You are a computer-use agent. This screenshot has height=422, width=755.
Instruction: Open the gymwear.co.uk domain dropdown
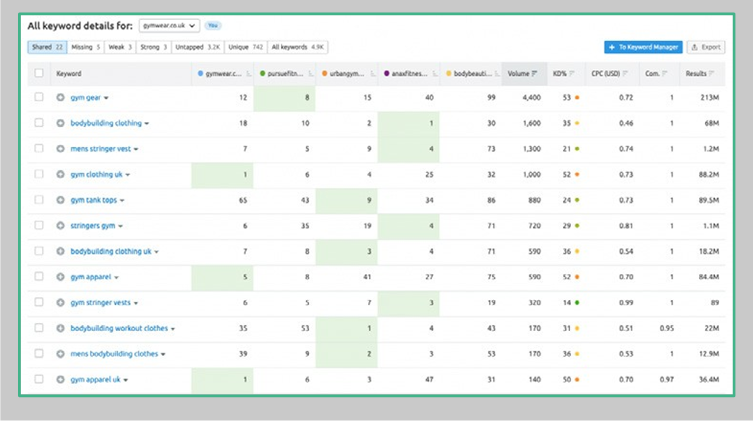pyautogui.click(x=169, y=26)
